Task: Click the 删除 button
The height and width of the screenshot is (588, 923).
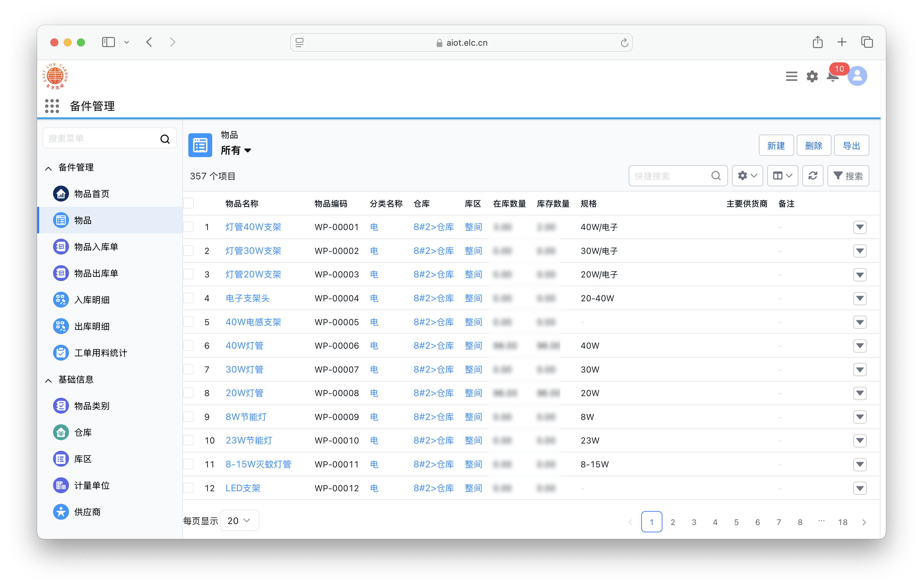Action: pyautogui.click(x=814, y=145)
